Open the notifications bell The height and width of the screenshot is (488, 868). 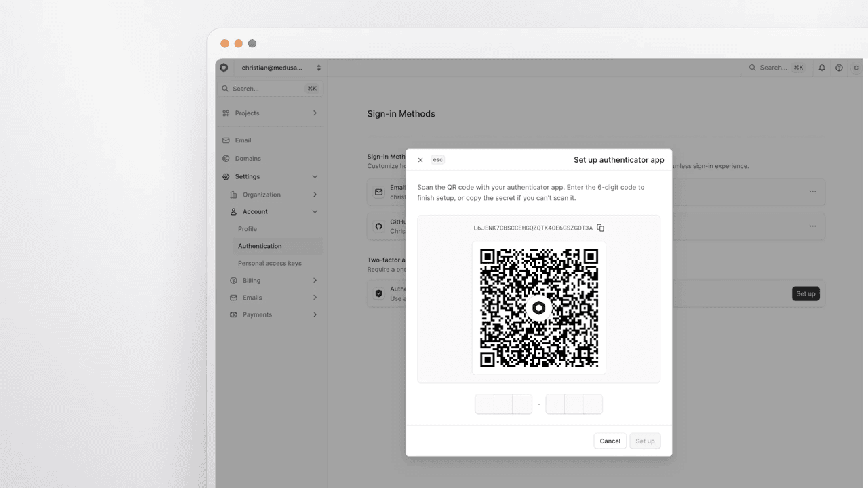pos(822,68)
